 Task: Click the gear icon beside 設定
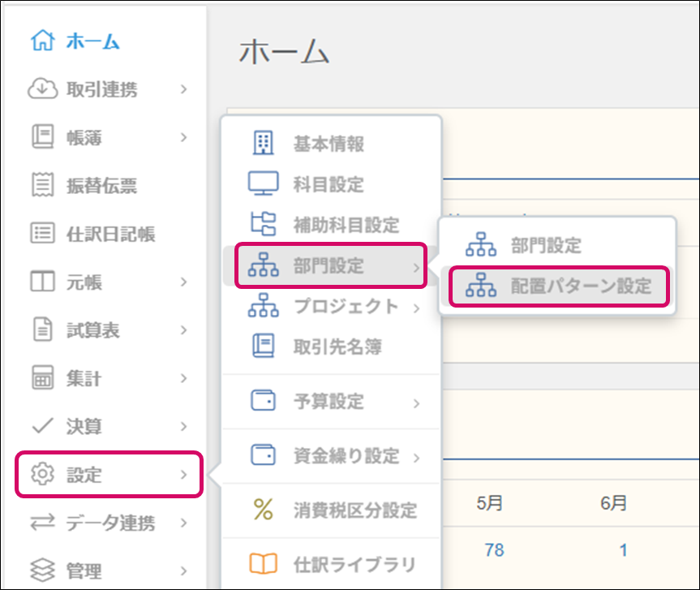coord(42,475)
